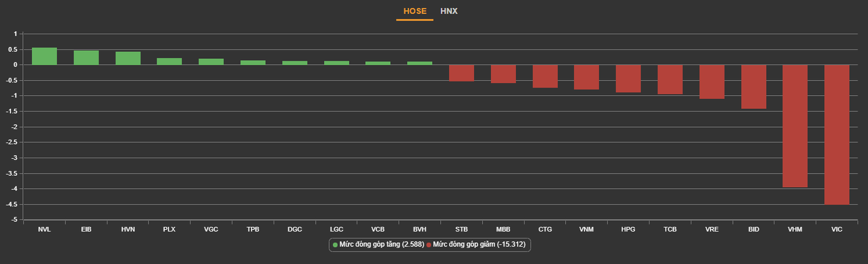Image resolution: width=868 pixels, height=264 pixels.
Task: Switch to the HNX tab
Action: click(x=449, y=11)
